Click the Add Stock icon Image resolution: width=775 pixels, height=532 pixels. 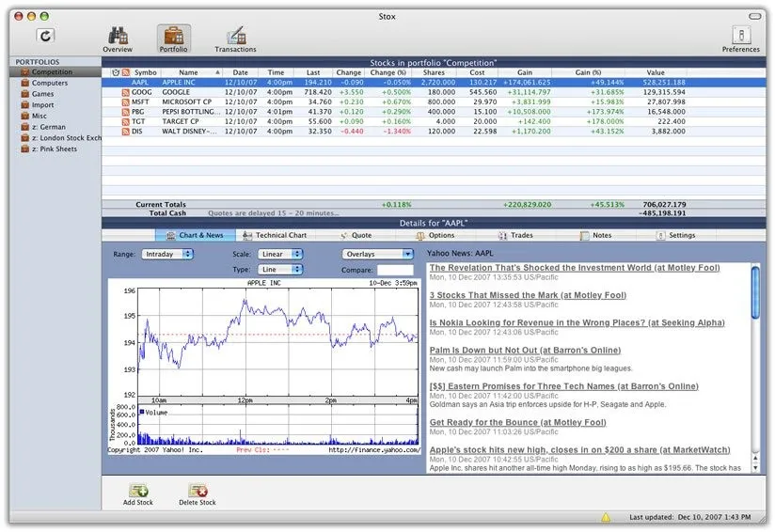click(x=137, y=491)
